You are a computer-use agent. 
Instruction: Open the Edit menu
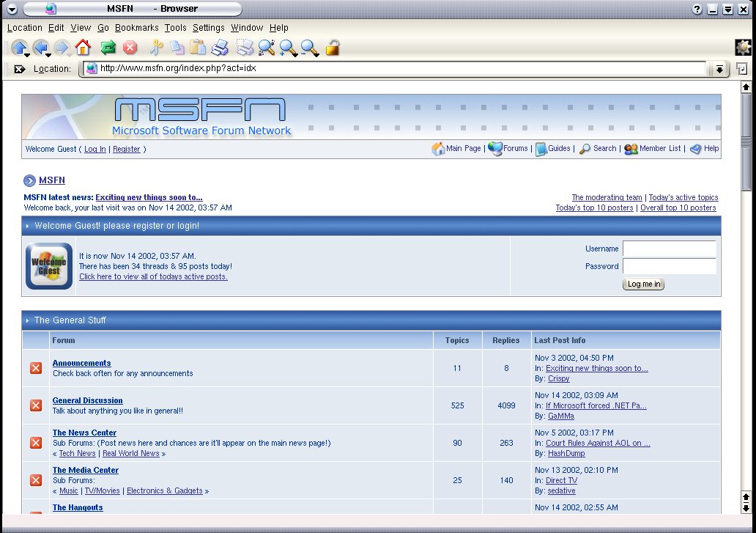(x=56, y=28)
